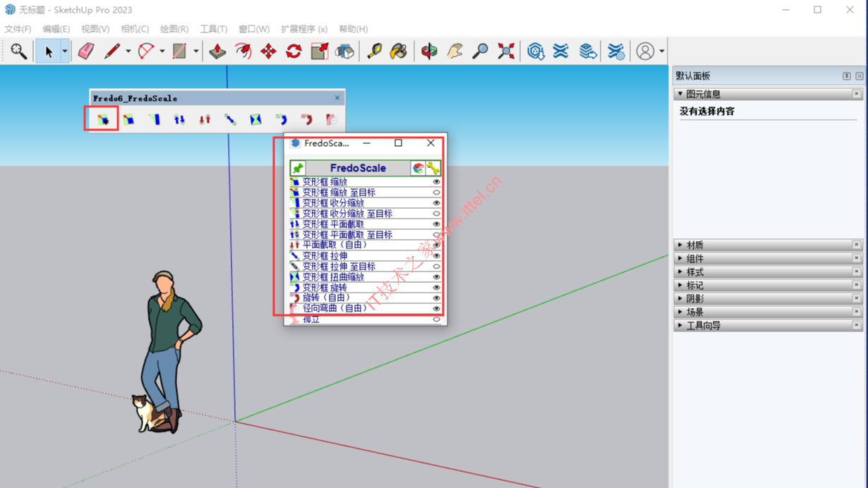Open the account profile dropdown
The image size is (868, 488).
pyautogui.click(x=661, y=51)
